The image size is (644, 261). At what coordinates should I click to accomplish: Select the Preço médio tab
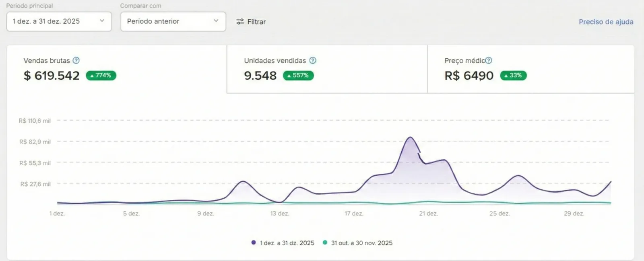pos(530,69)
